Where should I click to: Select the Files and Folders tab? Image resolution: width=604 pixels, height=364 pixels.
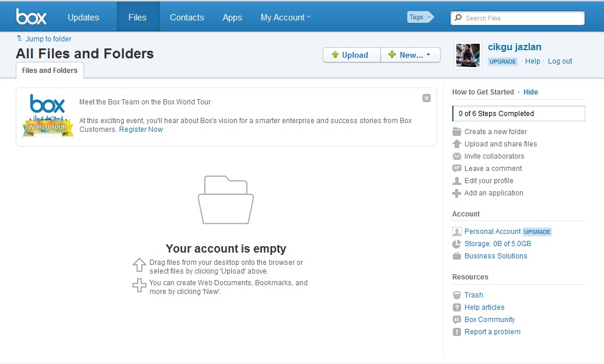tap(50, 70)
